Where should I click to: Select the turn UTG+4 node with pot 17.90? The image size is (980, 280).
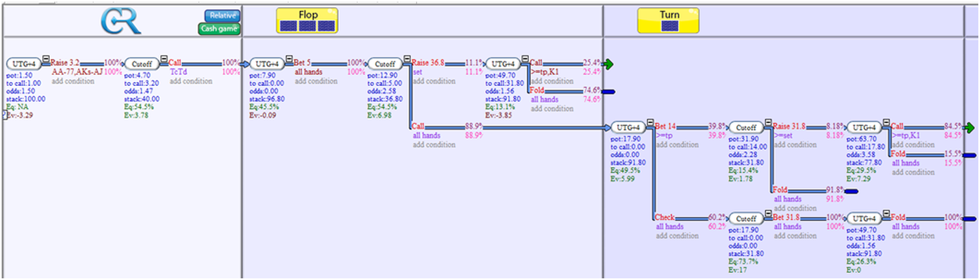[x=629, y=127]
